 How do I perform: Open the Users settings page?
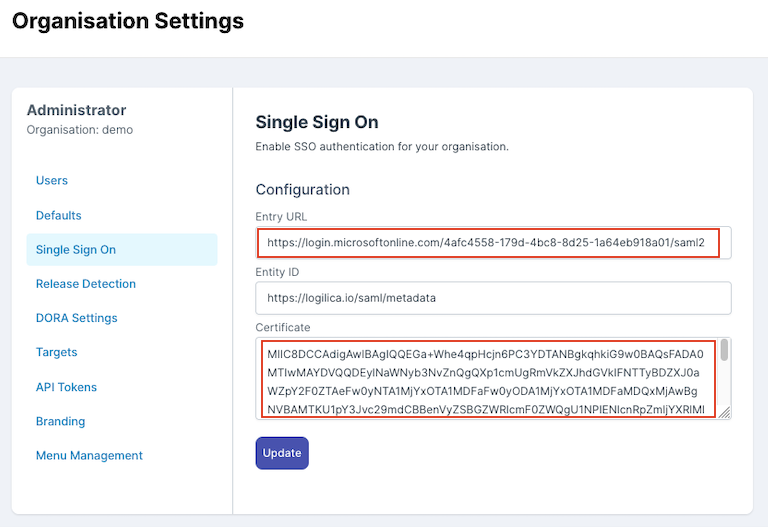pos(52,181)
